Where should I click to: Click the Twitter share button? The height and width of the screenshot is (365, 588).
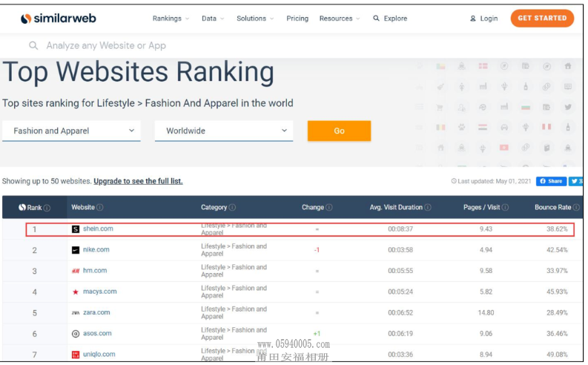[575, 181]
